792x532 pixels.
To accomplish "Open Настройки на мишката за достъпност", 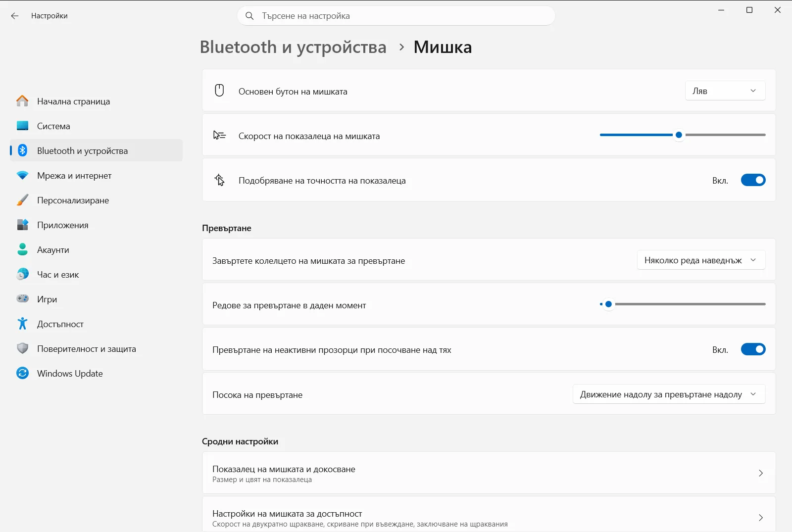I will click(x=489, y=515).
